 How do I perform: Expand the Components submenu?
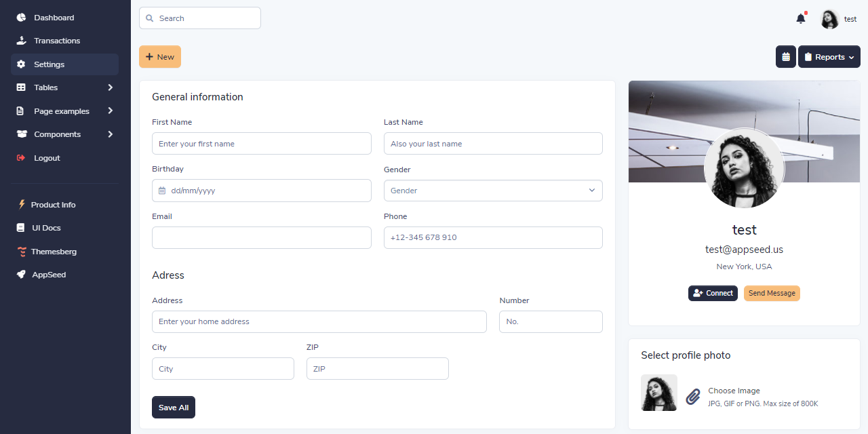coord(110,134)
